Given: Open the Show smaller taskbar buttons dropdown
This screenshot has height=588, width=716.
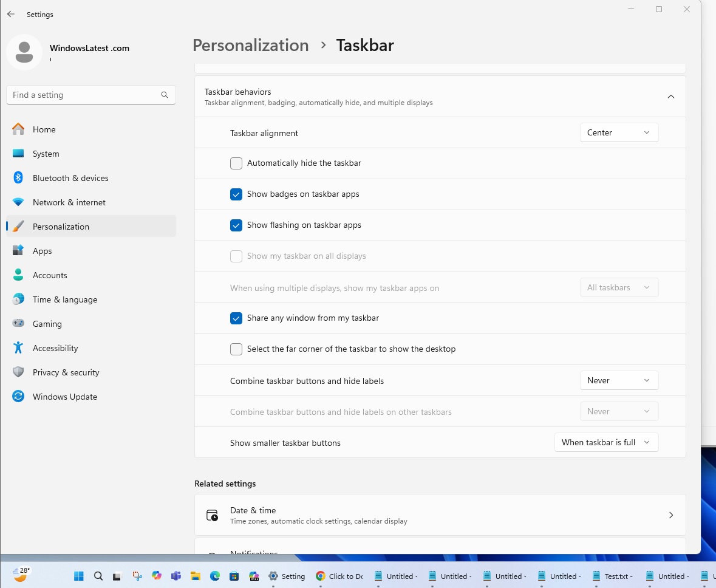Looking at the screenshot, I should coord(606,442).
